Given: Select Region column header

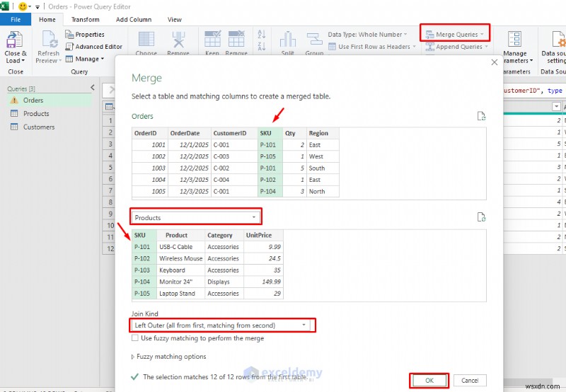Looking at the screenshot, I should pyautogui.click(x=323, y=133).
